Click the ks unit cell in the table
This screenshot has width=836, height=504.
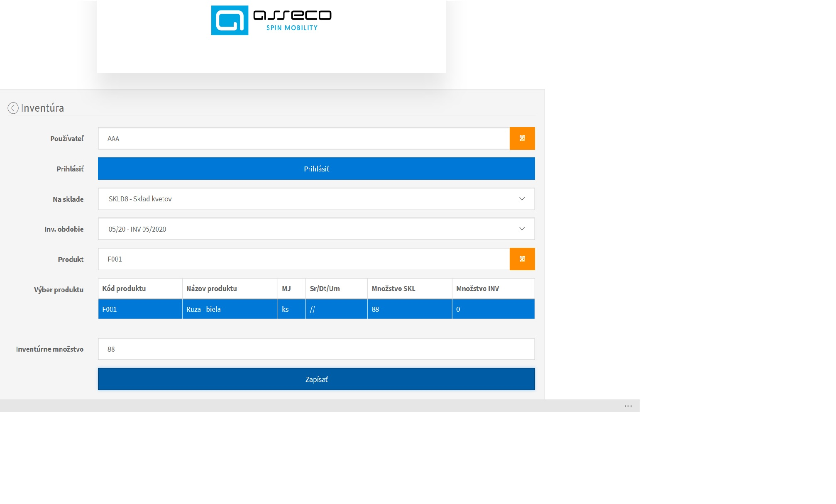[292, 309]
